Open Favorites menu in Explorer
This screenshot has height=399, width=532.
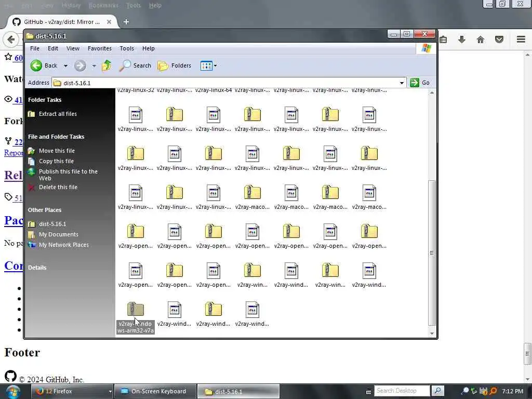[99, 48]
